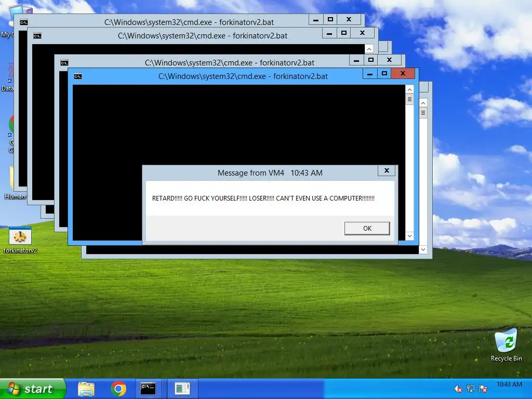
Task: Close the second forkinatorv2.bat cmd window
Action: coord(362,33)
